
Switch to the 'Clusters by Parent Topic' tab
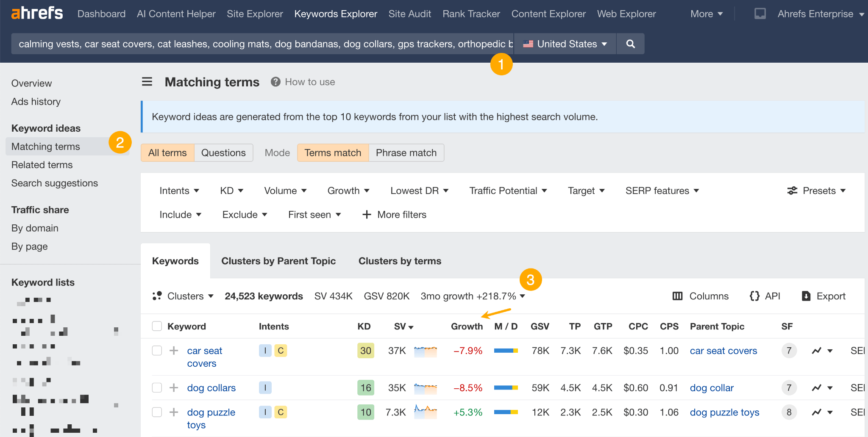point(278,261)
